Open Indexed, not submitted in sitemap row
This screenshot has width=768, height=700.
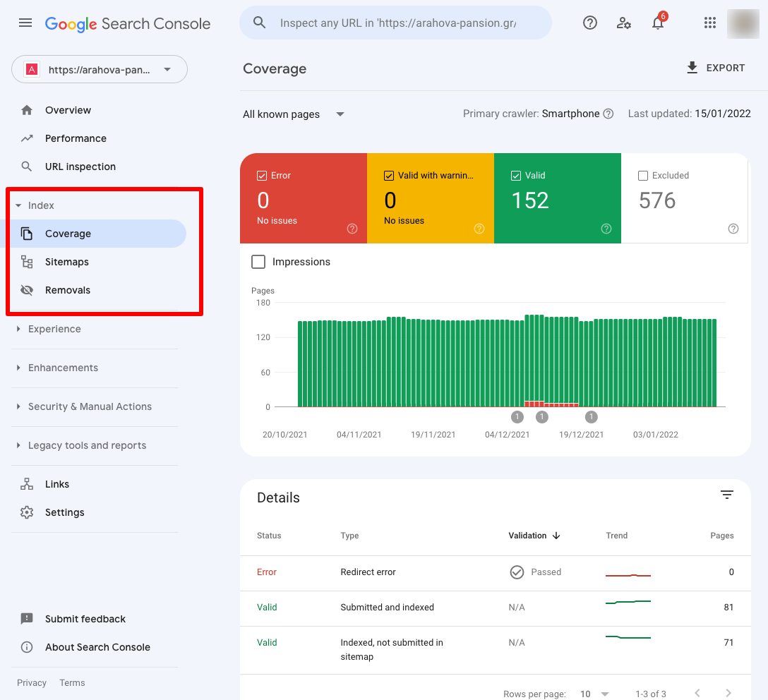tap(496, 650)
